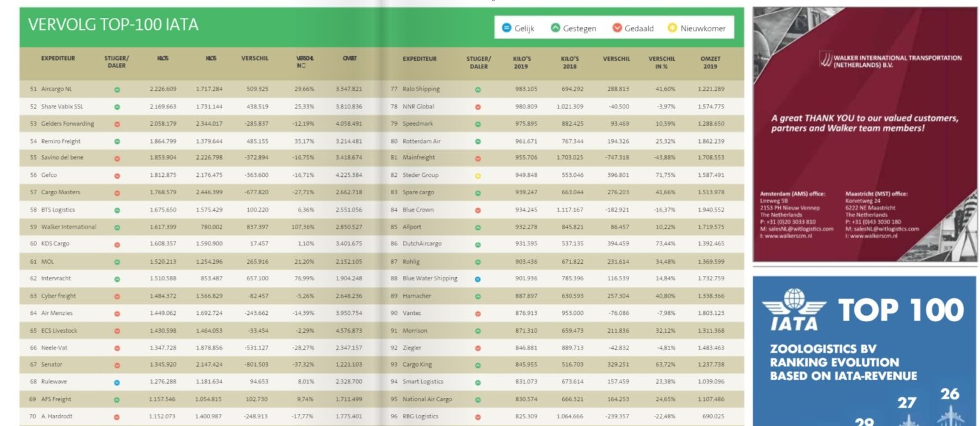Click the VERSCHIL IN % column header
The image size is (980, 426).
point(661,62)
